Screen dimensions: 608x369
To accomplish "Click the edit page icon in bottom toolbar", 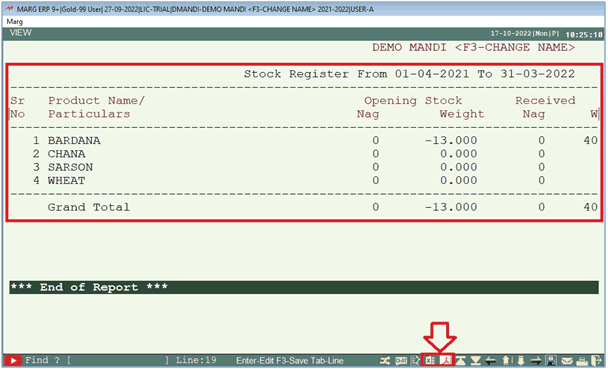I will tap(415, 361).
